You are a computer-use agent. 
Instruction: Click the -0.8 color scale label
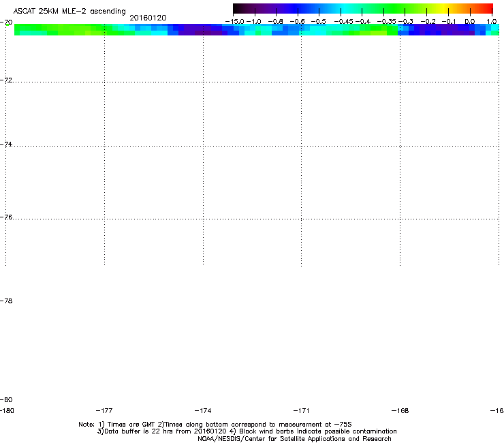(x=275, y=22)
